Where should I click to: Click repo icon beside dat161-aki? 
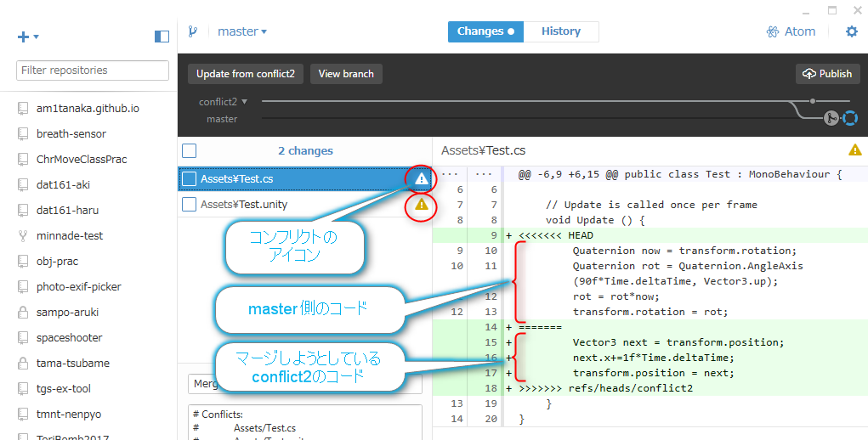[x=23, y=184]
